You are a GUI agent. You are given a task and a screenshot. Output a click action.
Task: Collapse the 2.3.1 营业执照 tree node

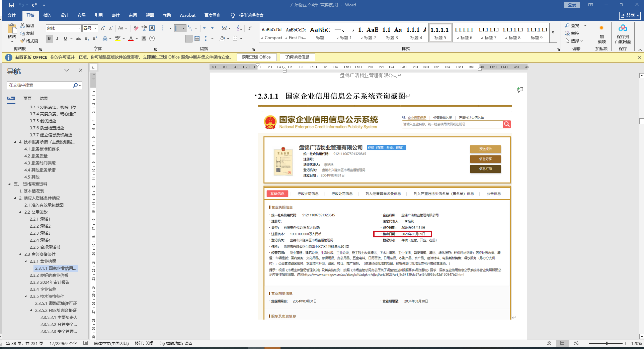tap(26, 261)
